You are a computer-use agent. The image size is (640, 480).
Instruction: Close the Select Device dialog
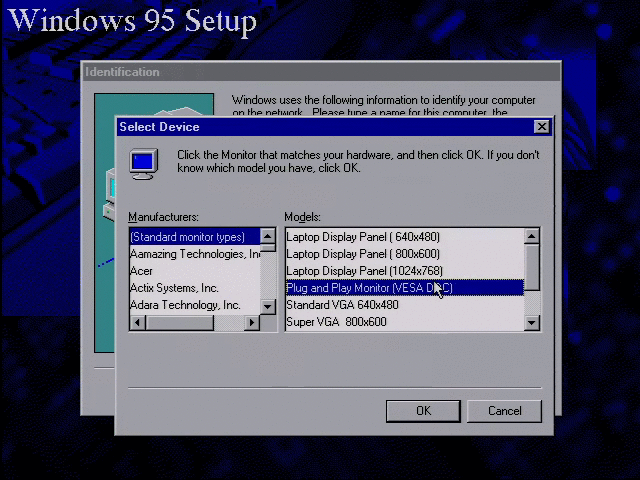tap(542, 127)
